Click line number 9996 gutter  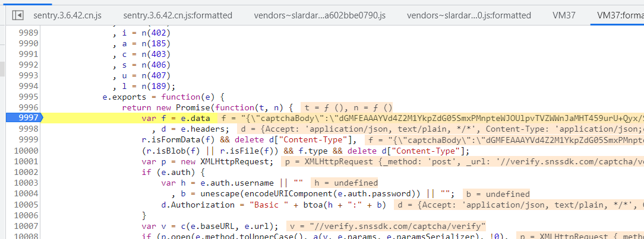pos(29,108)
